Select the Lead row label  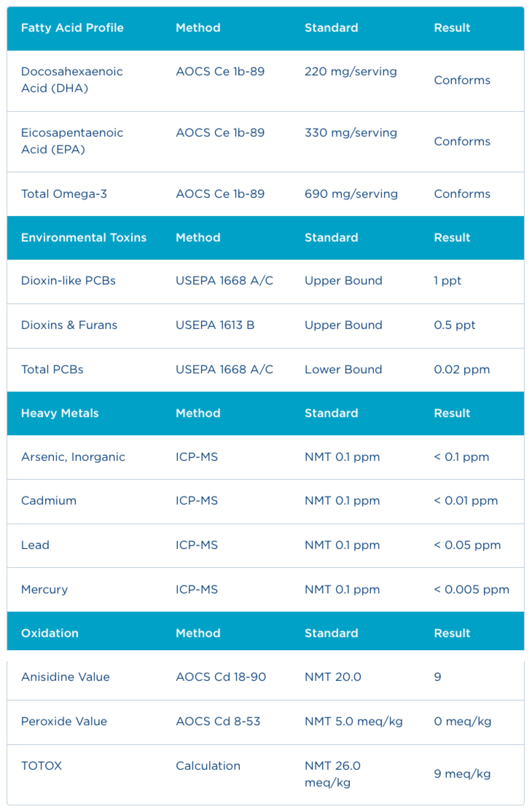(x=35, y=545)
